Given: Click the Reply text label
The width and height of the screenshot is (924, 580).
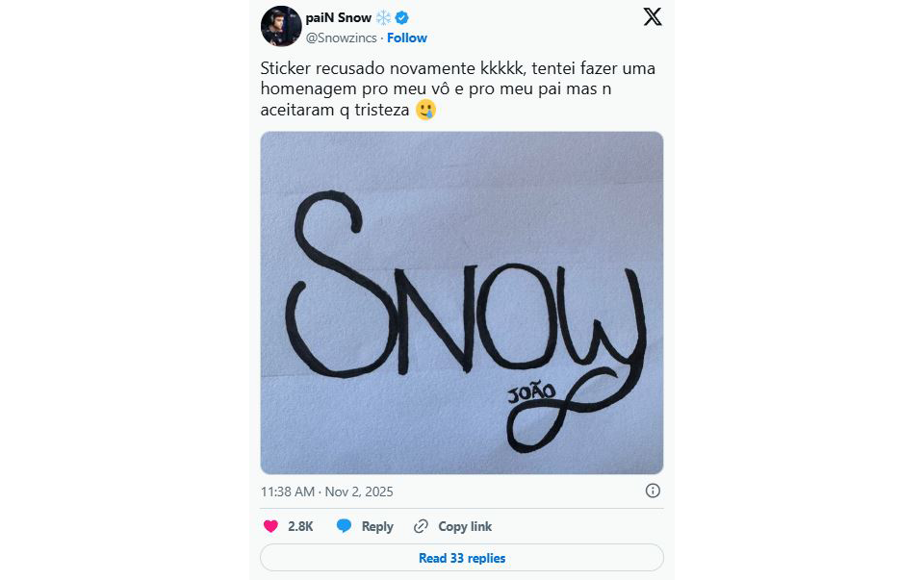Looking at the screenshot, I should point(377,526).
